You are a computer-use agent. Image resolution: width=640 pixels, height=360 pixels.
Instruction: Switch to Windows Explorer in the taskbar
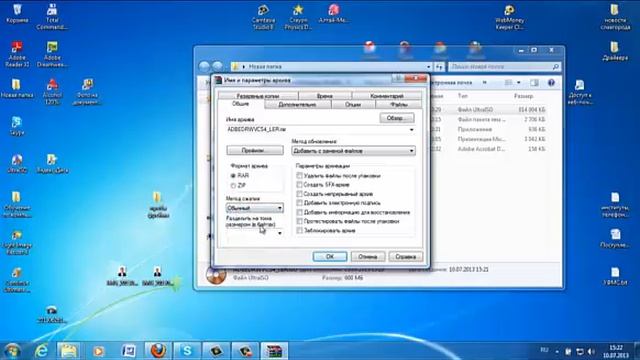[x=69, y=351]
